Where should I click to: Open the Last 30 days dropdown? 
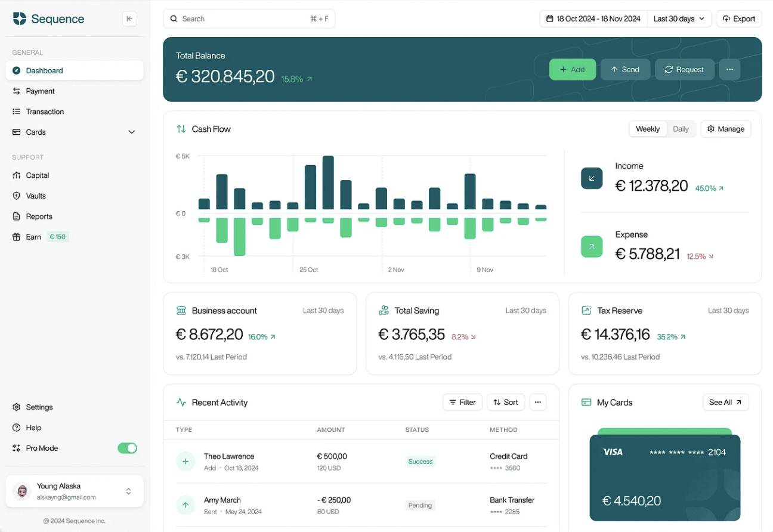pyautogui.click(x=679, y=18)
